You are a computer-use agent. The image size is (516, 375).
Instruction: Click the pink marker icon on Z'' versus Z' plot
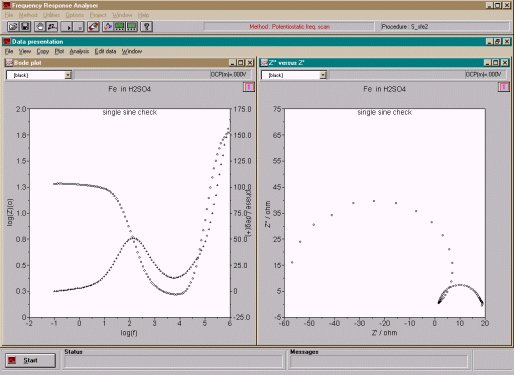(x=504, y=87)
